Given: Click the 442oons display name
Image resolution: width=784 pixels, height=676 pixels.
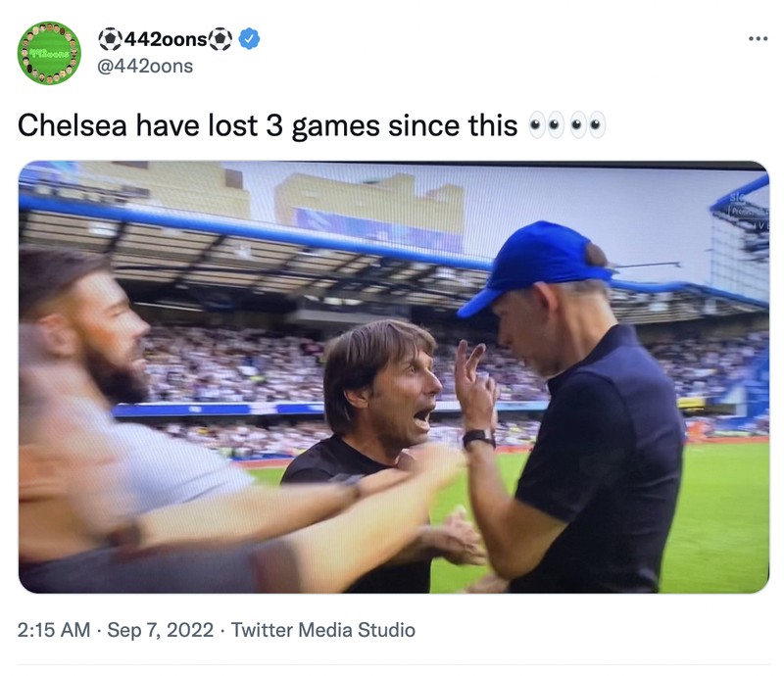Looking at the screenshot, I should (169, 37).
